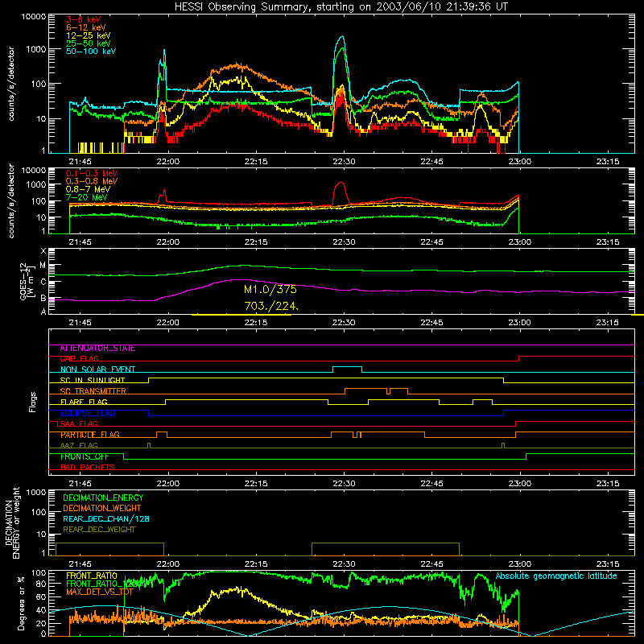Select the PARTICLE_FLAG label
644x644 pixels.
(x=90, y=435)
